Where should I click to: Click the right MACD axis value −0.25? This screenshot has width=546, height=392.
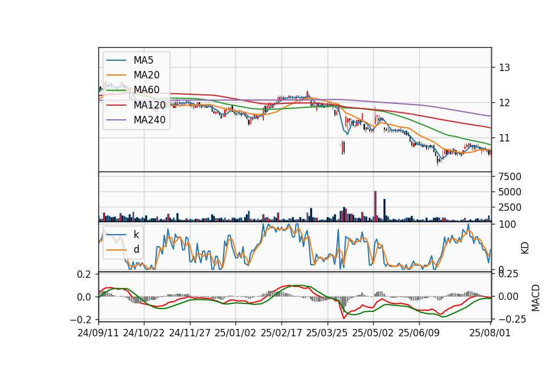[512, 319]
